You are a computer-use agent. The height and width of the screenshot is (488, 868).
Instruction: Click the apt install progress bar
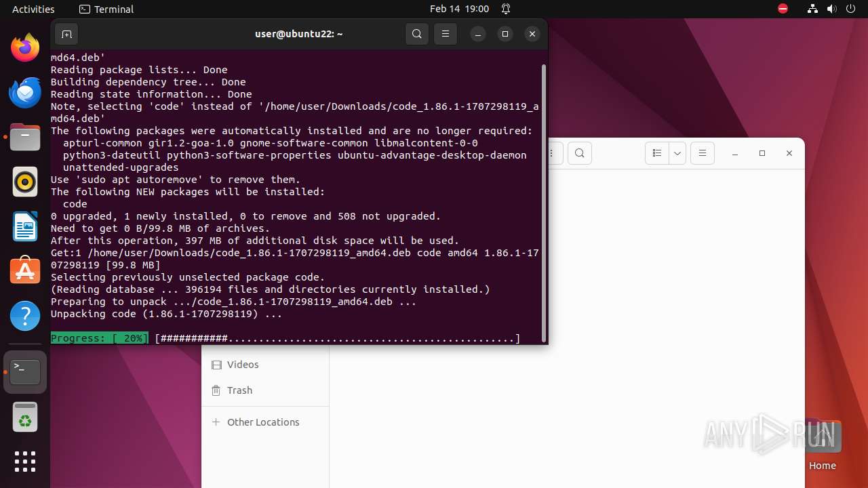pos(337,338)
